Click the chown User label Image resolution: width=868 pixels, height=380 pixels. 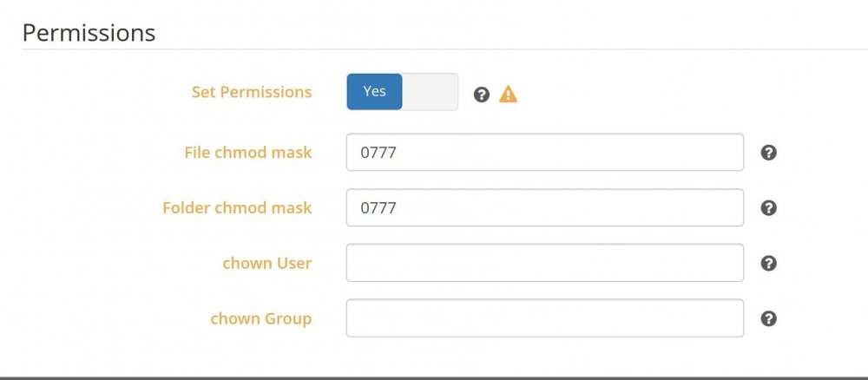(x=266, y=263)
